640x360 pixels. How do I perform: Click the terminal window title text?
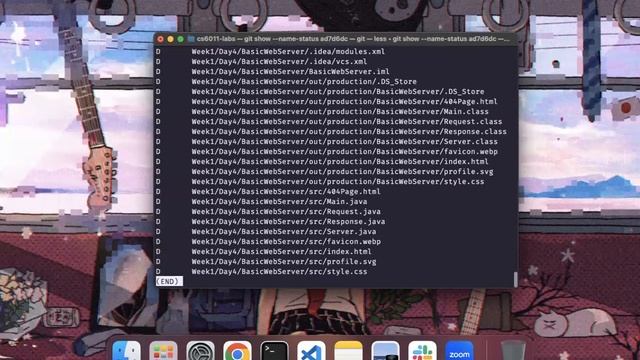(x=353, y=39)
